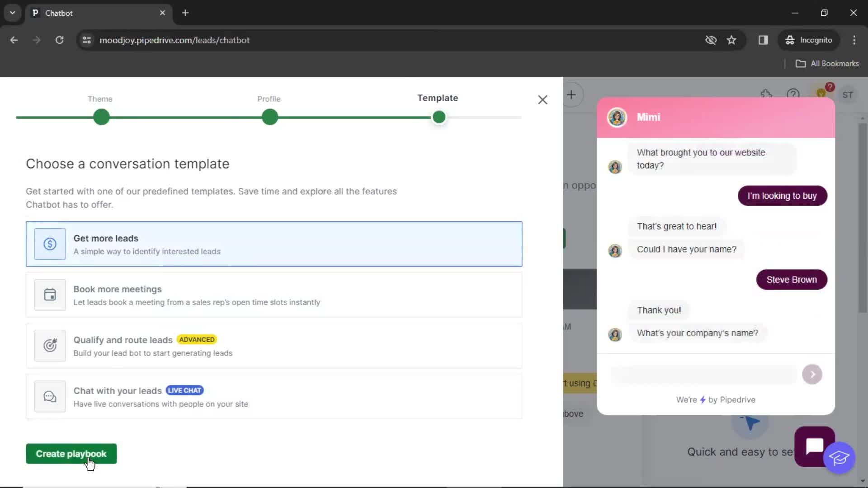Click the chat bubbles icon for Chat with your leads

pyautogui.click(x=50, y=397)
